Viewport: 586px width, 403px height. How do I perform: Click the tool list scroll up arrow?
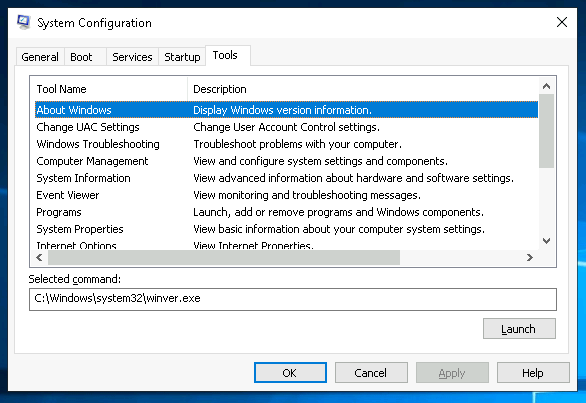[546, 86]
